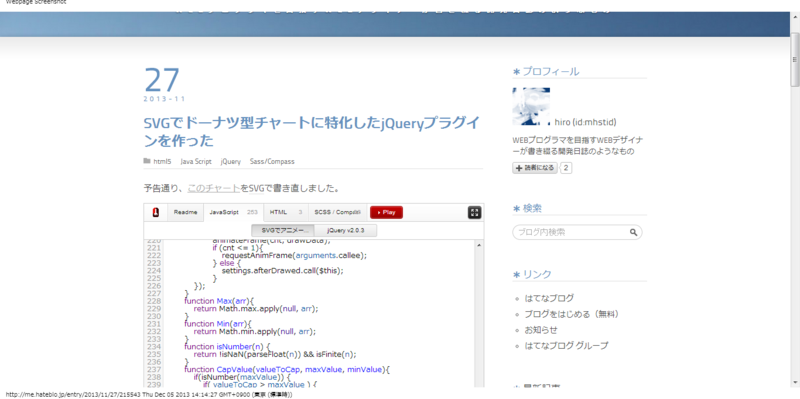The height and width of the screenshot is (399, 800).
Task: Select the SVGでアニメー... file button
Action: (283, 231)
